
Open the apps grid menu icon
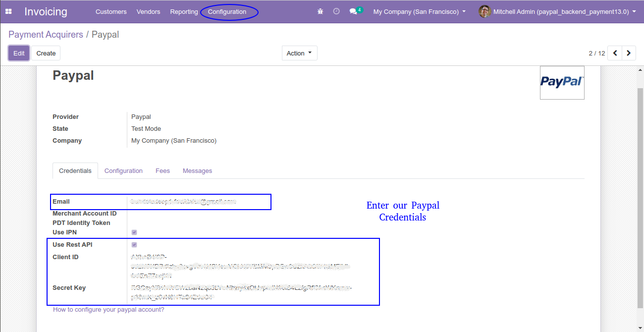[x=8, y=11]
